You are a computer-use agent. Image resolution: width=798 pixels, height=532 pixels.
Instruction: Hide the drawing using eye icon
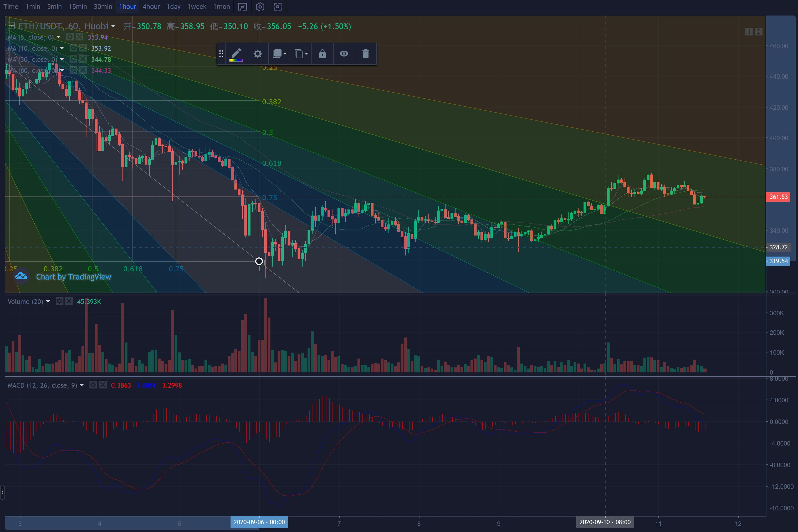344,53
